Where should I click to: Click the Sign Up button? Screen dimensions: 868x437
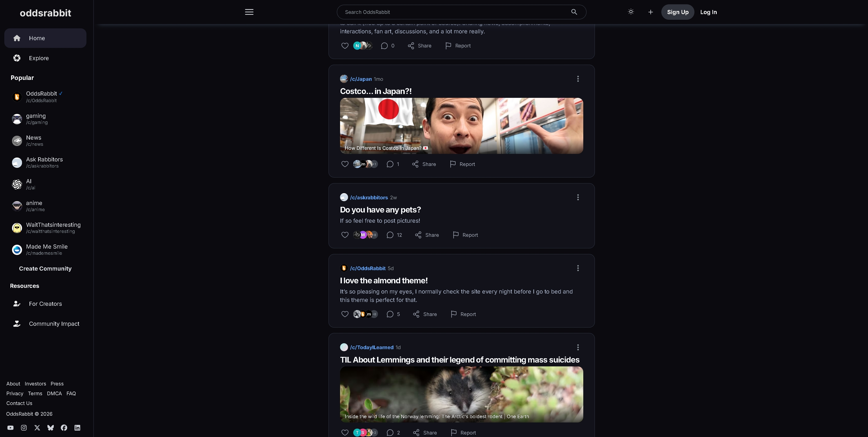click(x=677, y=12)
